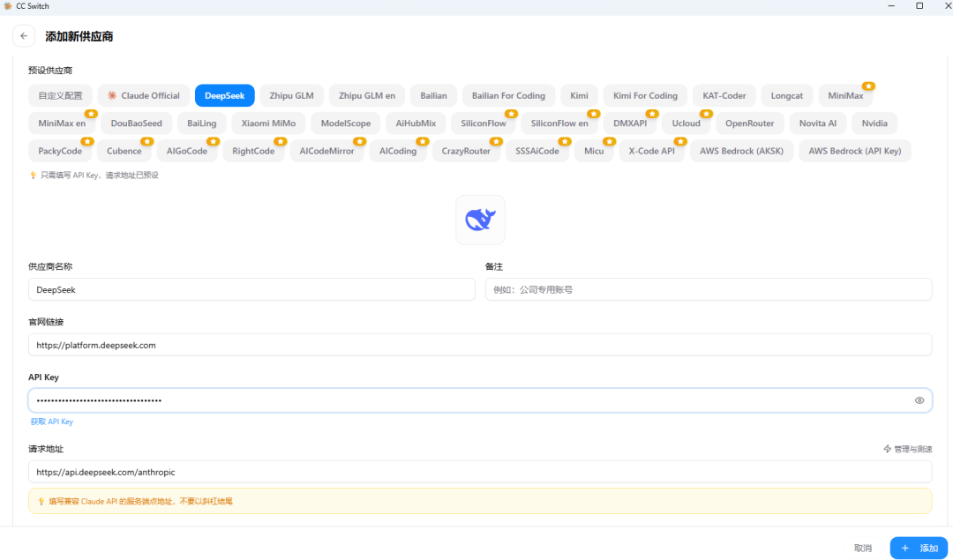Select DMXAPI preset
This screenshot has width=953, height=560.
pos(630,123)
